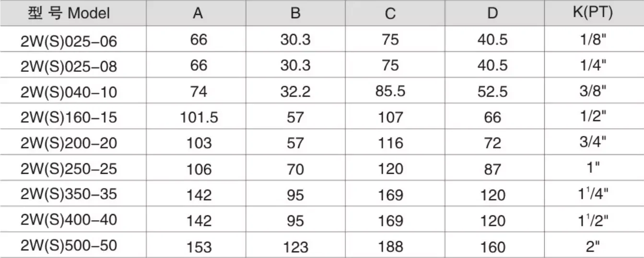Click the 52.5 value in column D

point(492,91)
